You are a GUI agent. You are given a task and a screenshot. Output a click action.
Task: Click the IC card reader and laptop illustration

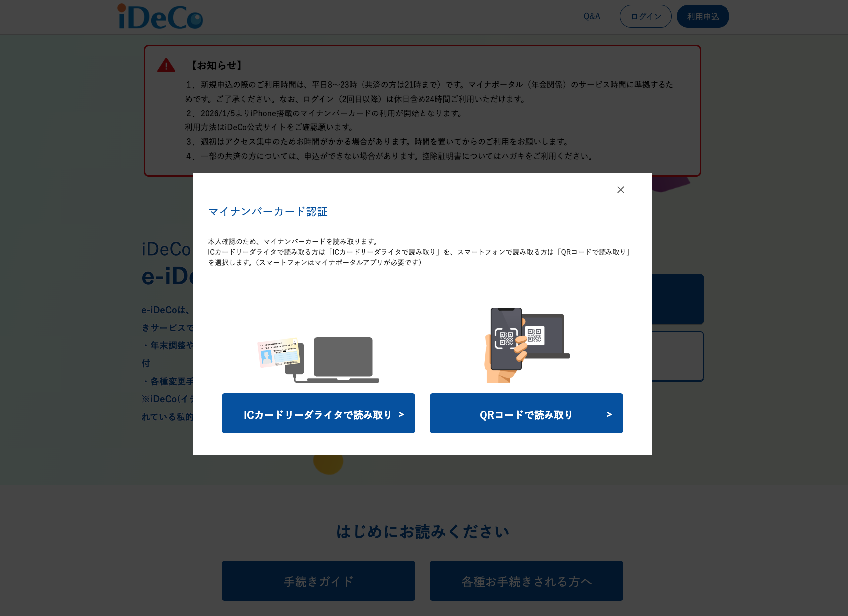click(x=318, y=360)
